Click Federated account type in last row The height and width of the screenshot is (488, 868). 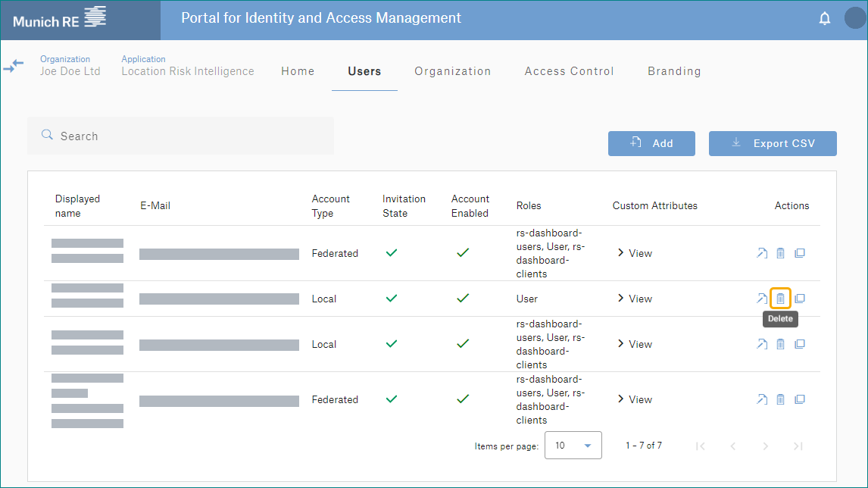coord(335,399)
